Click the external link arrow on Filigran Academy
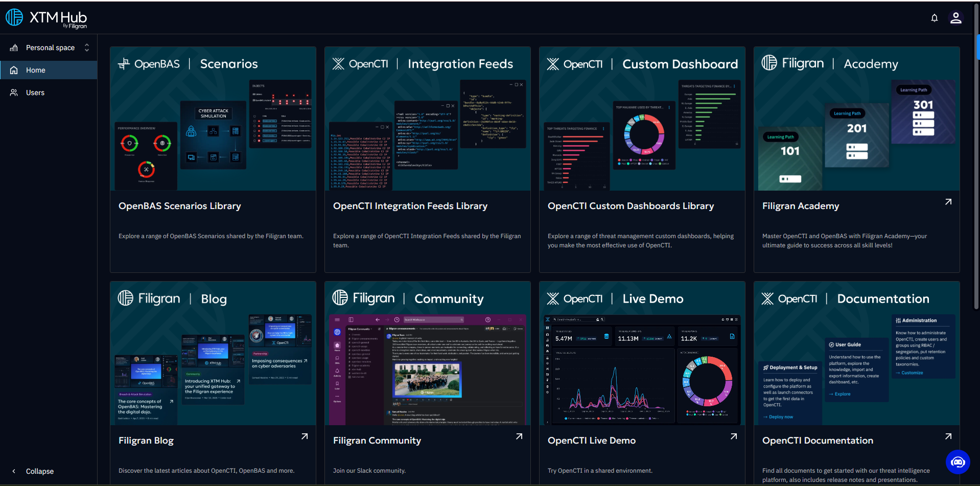This screenshot has height=486, width=980. point(948,202)
